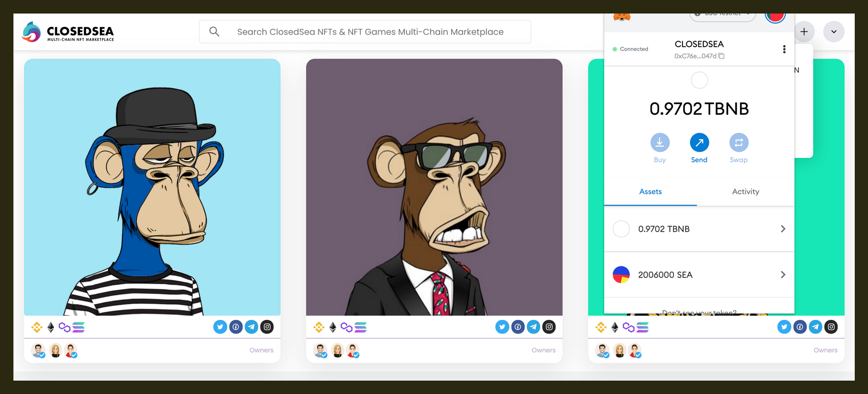Viewport: 868px width, 394px height.
Task: Click Facebook icon on green card
Action: coord(800,327)
